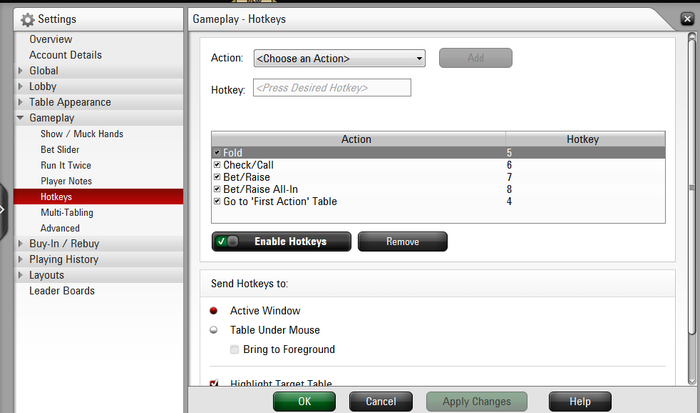Open the Bet Slider settings page

coord(60,150)
